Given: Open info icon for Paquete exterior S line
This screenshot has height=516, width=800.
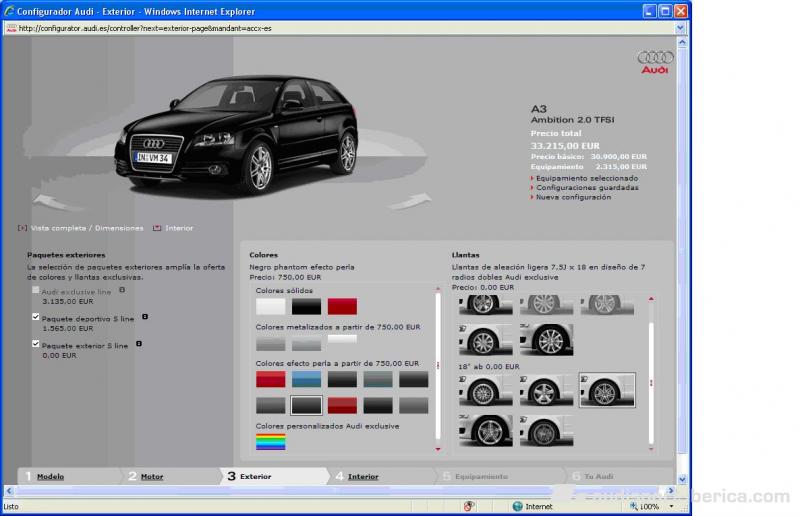Looking at the screenshot, I should [x=139, y=343].
